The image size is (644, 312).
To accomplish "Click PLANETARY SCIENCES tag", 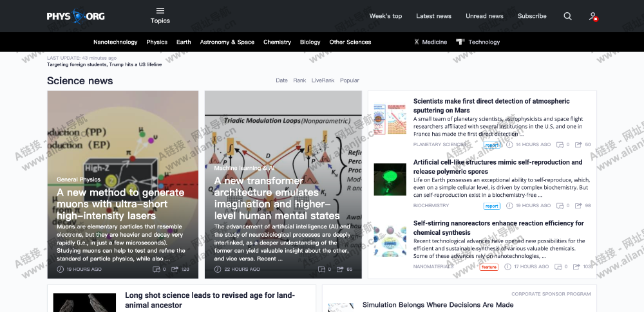I will tap(440, 145).
